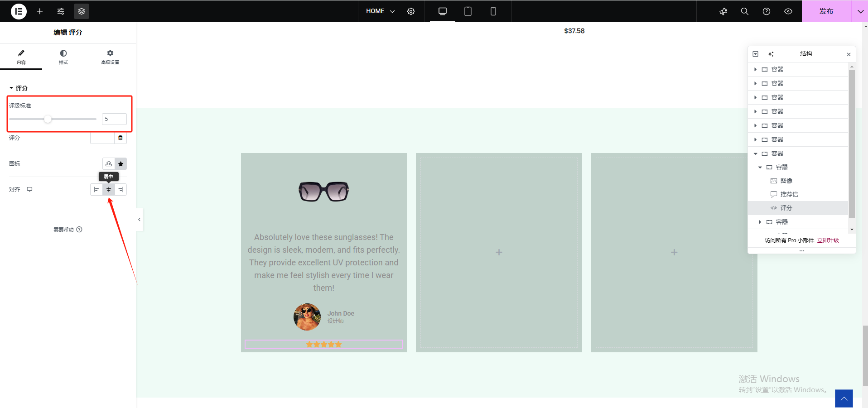Image resolution: width=868 pixels, height=408 pixels.
Task: Open the Finder search icon
Action: click(x=744, y=11)
